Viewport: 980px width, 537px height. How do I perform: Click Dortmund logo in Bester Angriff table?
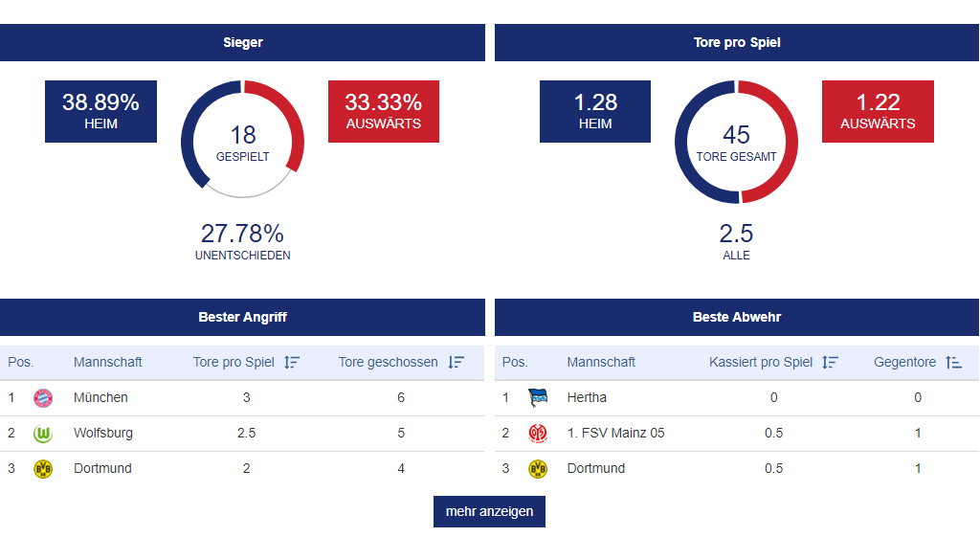pos(43,469)
